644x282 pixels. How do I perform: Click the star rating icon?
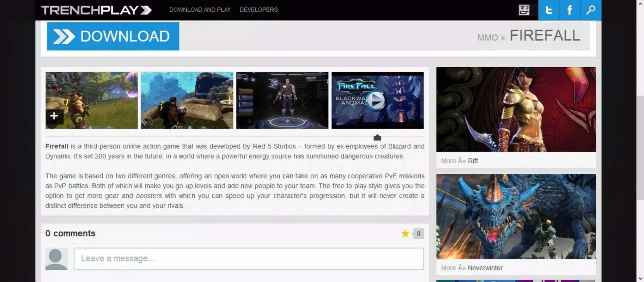[x=405, y=233]
